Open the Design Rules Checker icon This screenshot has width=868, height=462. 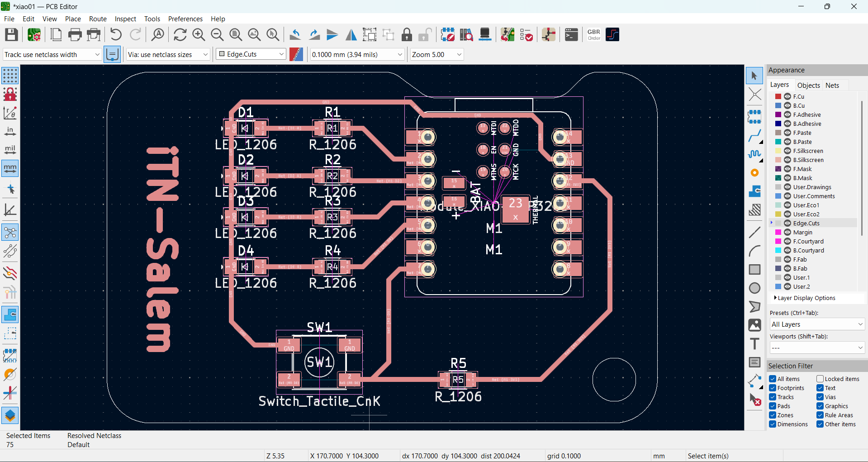click(526, 35)
